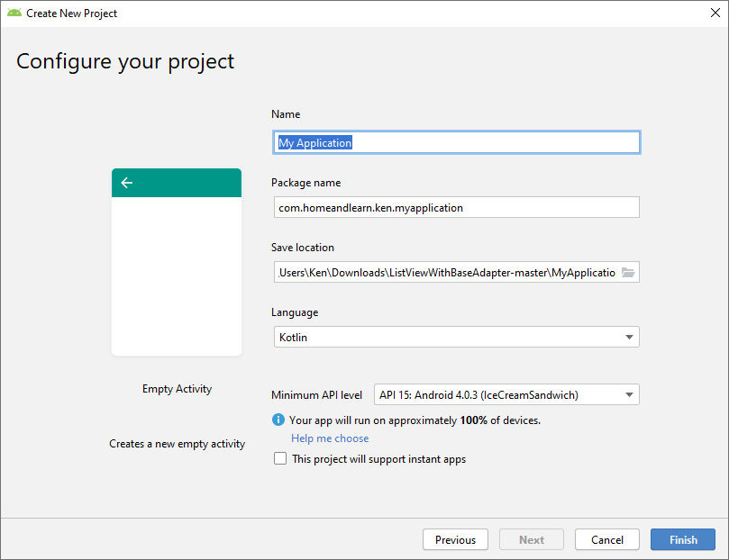Click the green app bar in the preview

pyautogui.click(x=189, y=183)
